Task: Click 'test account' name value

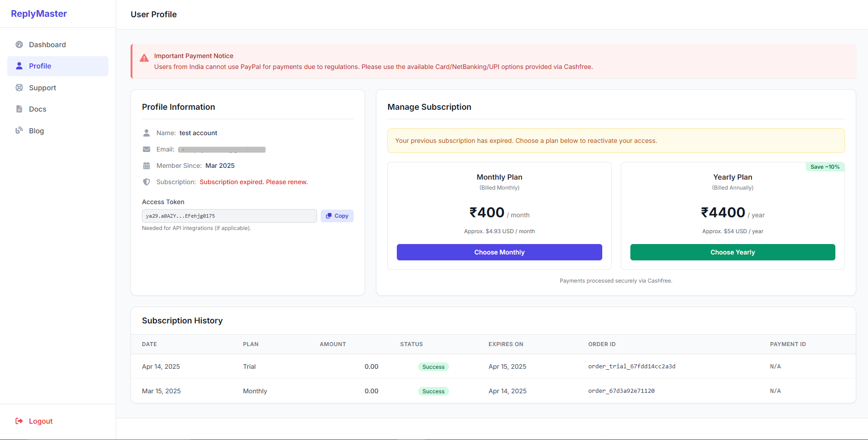Action: click(x=198, y=133)
